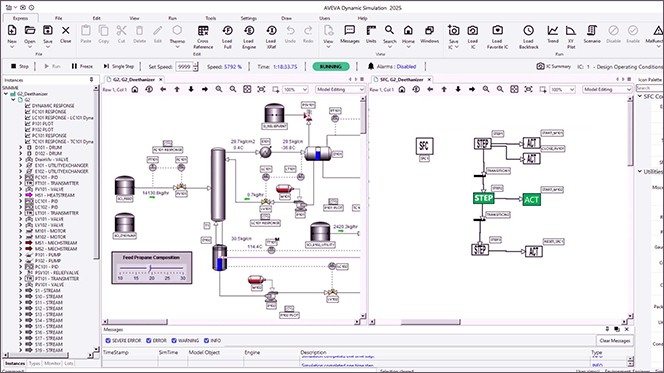Click the Save disk icon

click(x=48, y=30)
